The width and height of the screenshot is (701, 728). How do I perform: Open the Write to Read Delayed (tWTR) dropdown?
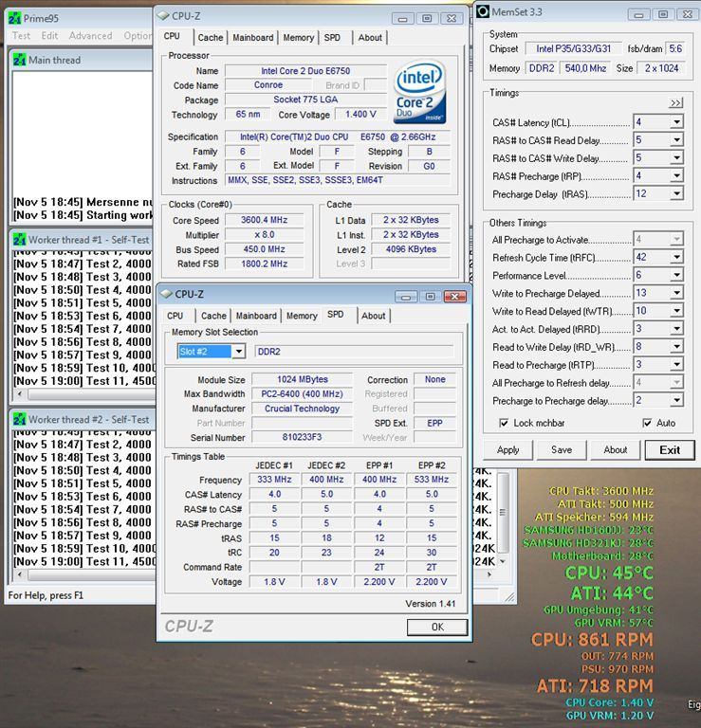pyautogui.click(x=677, y=311)
